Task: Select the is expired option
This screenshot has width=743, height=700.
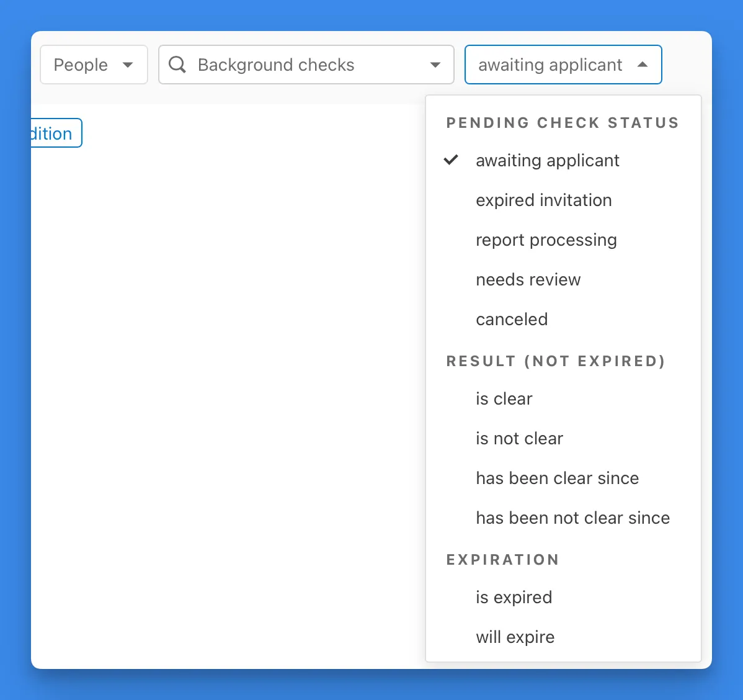Action: click(514, 598)
